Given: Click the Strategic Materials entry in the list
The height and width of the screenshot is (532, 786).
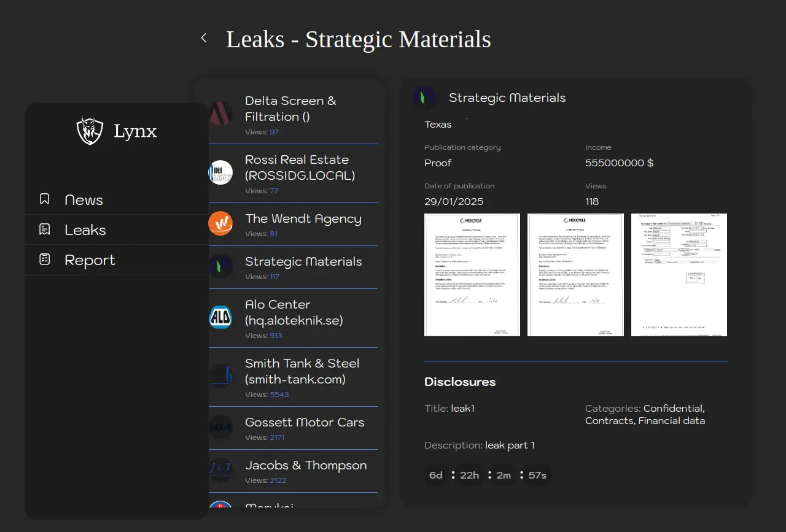Looking at the screenshot, I should [303, 261].
